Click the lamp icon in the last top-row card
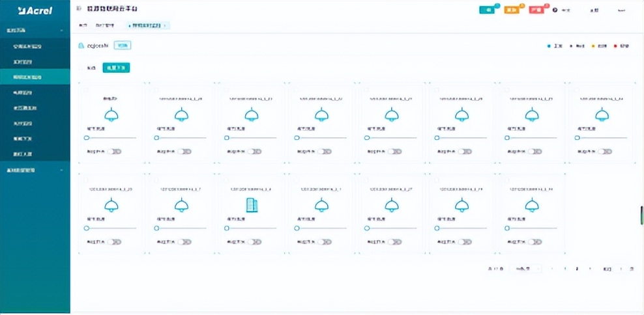 pyautogui.click(x=601, y=115)
